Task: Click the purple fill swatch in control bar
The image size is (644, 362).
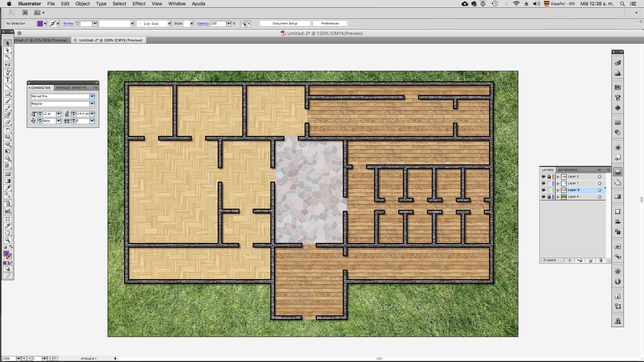Action: pyautogui.click(x=40, y=23)
